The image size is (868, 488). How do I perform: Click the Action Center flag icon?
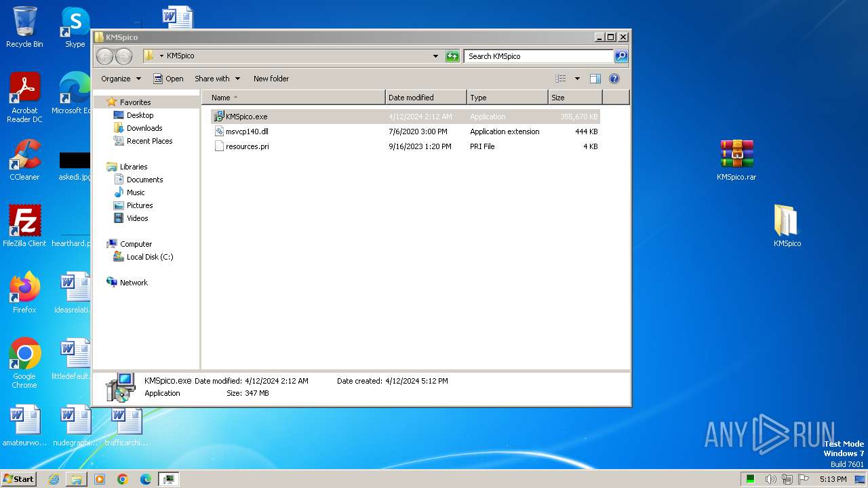[804, 479]
